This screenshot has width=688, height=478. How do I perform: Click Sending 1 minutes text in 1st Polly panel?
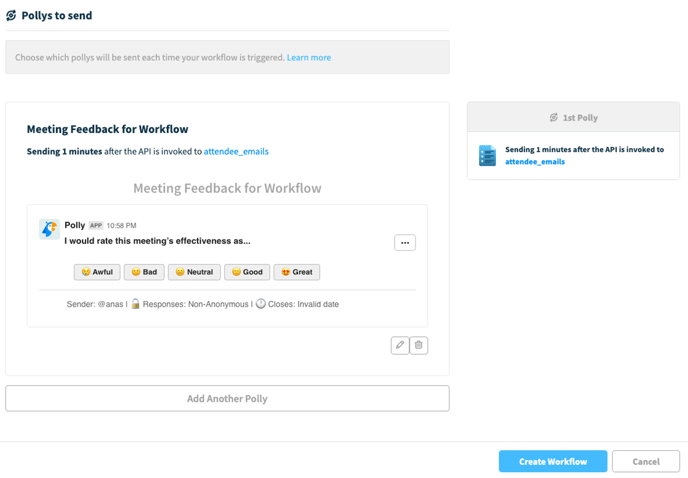[584, 149]
